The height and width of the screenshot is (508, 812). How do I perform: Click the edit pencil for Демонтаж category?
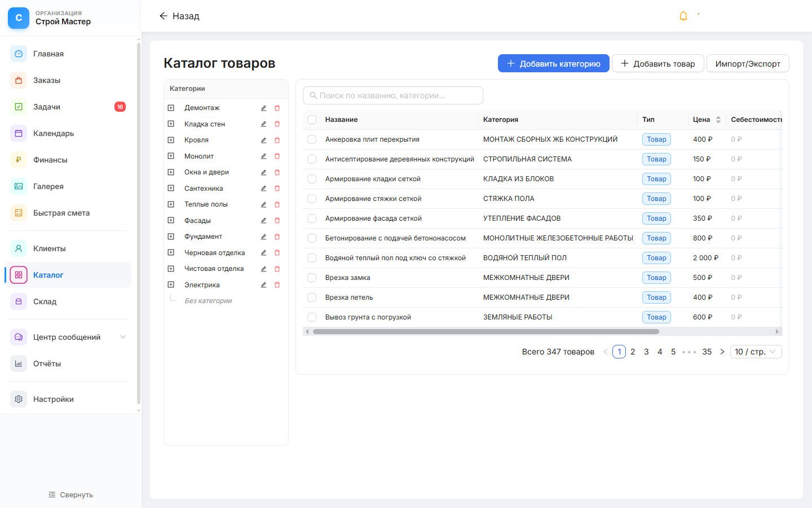[263, 108]
